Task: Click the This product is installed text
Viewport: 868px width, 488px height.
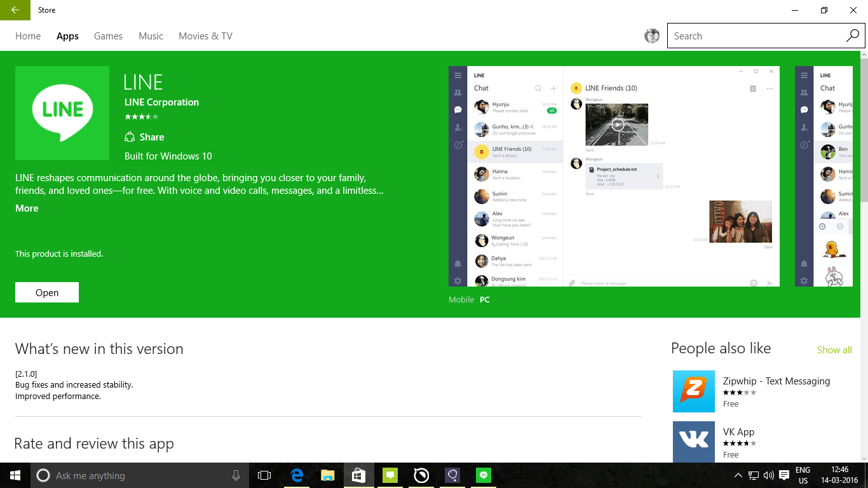Action: click(x=59, y=254)
